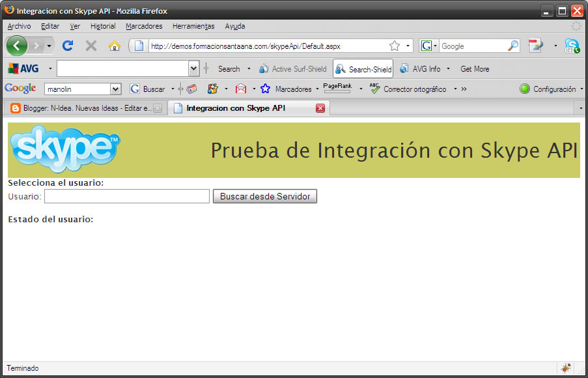Click the AVG toolbar Search button
The image size is (588, 378).
[x=229, y=68]
